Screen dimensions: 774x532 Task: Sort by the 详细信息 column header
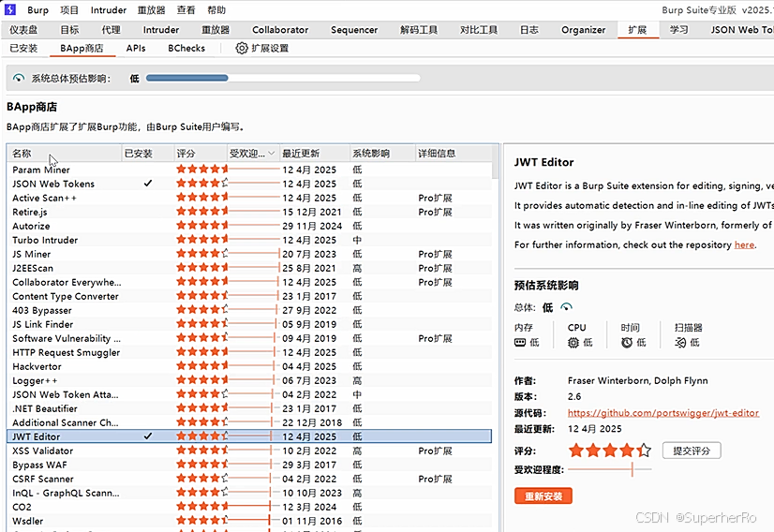pos(454,154)
